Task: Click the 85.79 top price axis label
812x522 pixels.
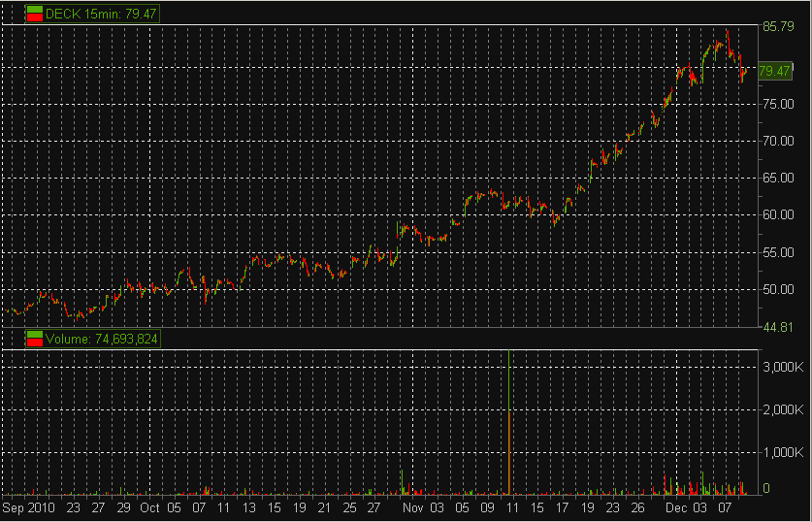Action: tap(778, 27)
